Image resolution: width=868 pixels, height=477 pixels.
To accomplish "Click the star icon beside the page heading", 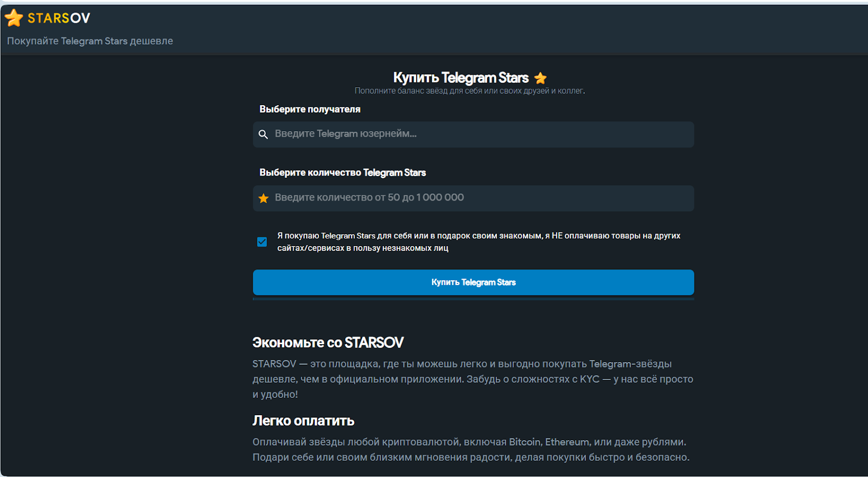I will point(540,78).
